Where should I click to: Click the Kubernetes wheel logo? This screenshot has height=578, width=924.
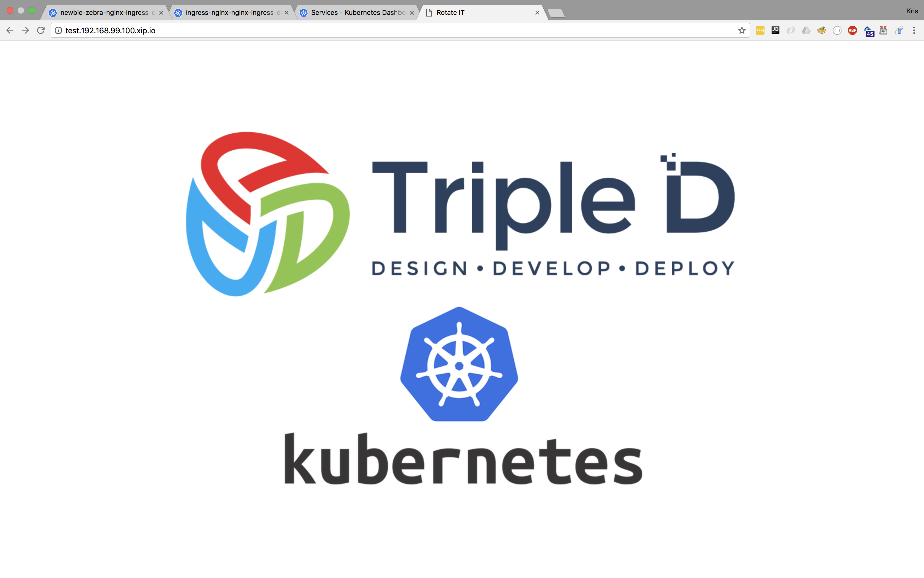click(x=459, y=364)
